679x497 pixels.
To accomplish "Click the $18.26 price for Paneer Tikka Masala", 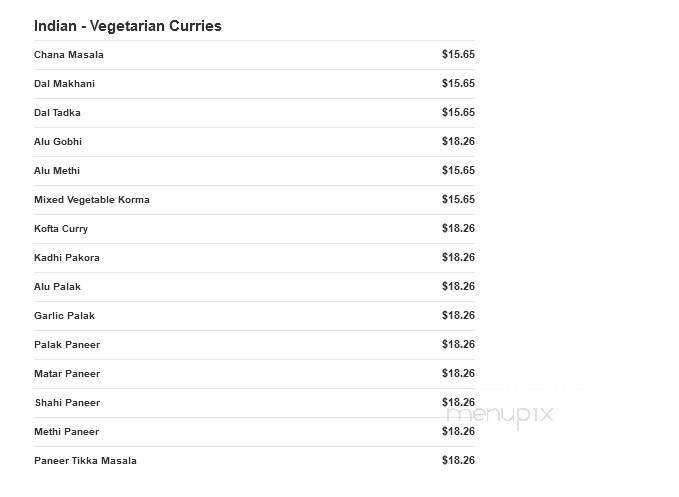I will 458,461.
